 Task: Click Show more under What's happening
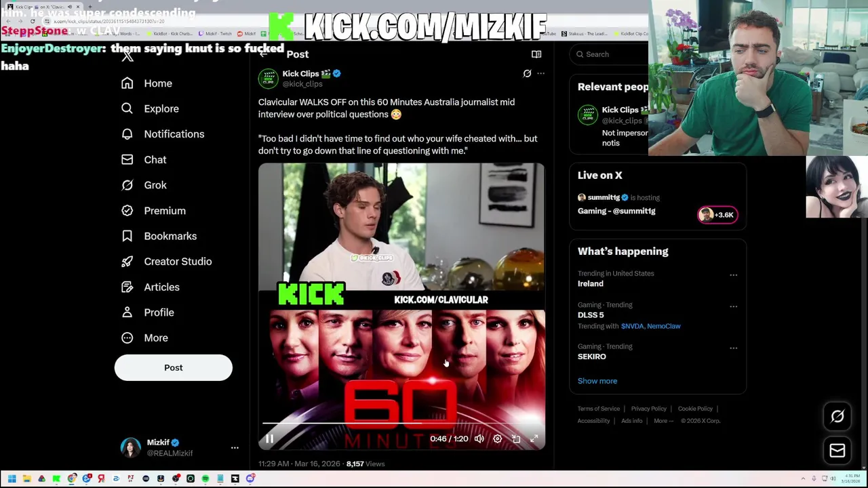tap(597, 381)
